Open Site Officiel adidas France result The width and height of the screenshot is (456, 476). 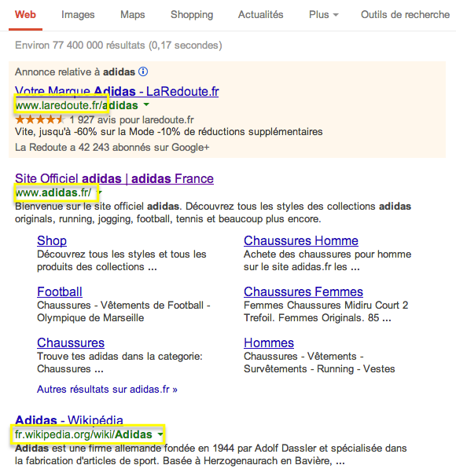114,178
